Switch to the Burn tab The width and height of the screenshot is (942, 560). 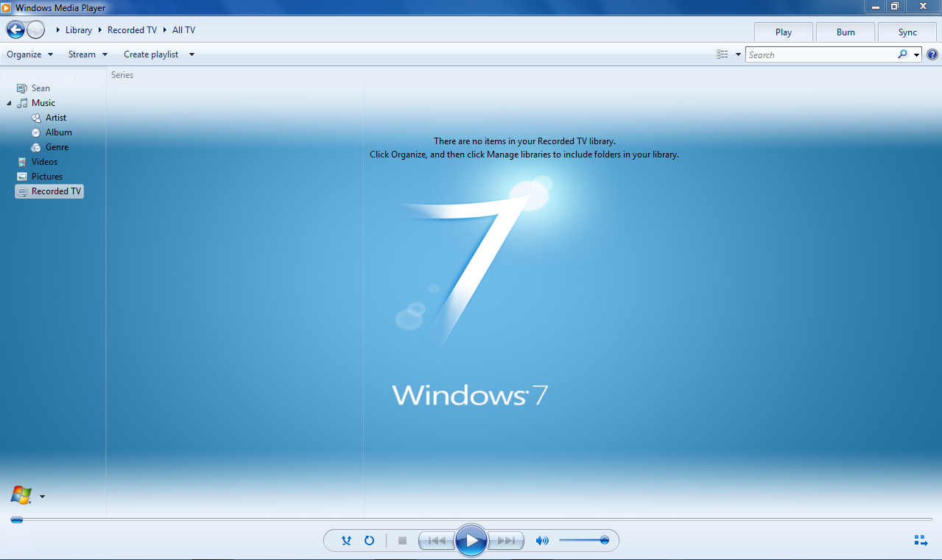(x=846, y=32)
